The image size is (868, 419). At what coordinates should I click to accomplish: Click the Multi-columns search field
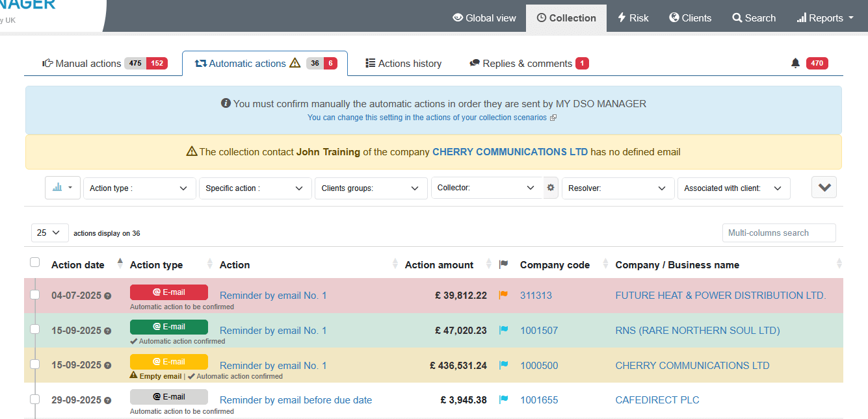778,233
